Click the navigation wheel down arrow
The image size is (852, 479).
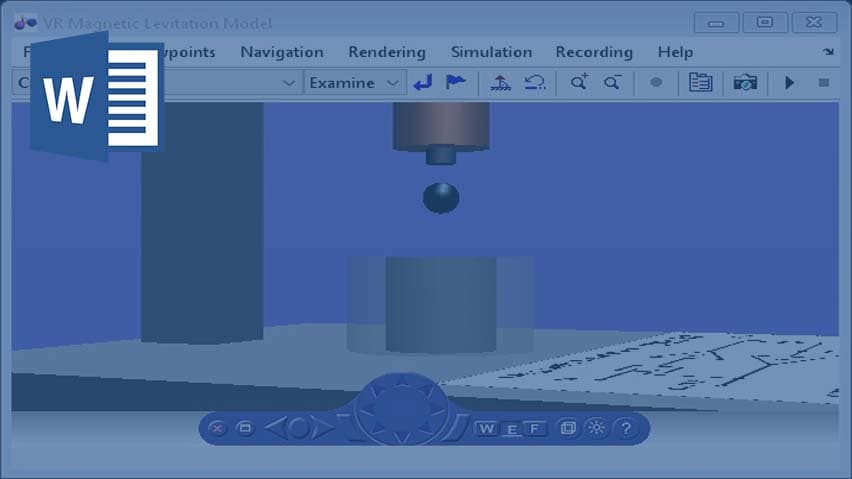402,436
